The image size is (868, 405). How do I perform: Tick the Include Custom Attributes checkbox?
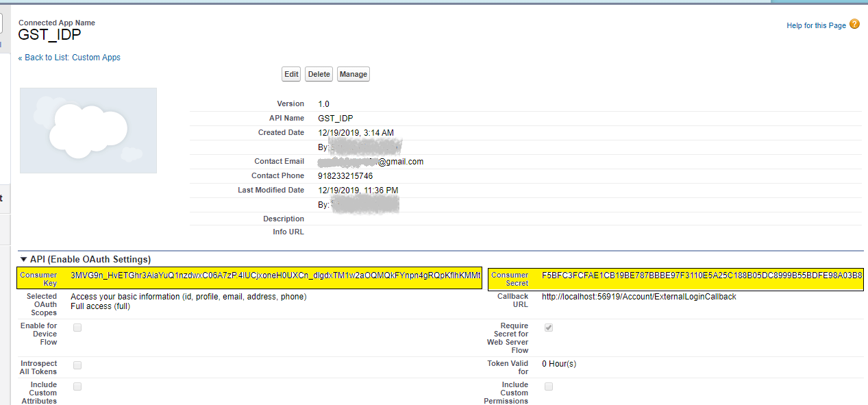(77, 386)
